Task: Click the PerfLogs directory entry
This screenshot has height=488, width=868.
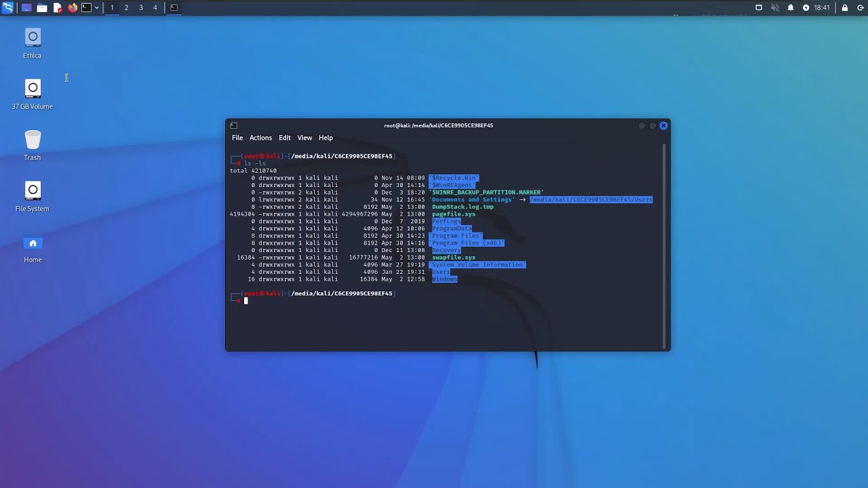Action: (x=446, y=222)
